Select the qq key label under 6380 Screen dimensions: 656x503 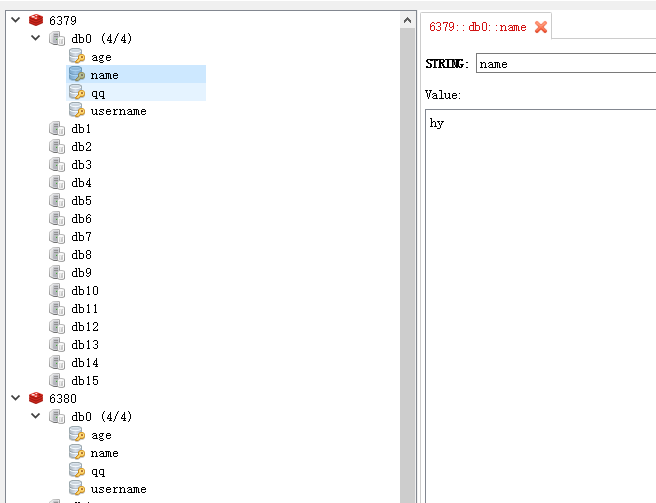point(98,471)
